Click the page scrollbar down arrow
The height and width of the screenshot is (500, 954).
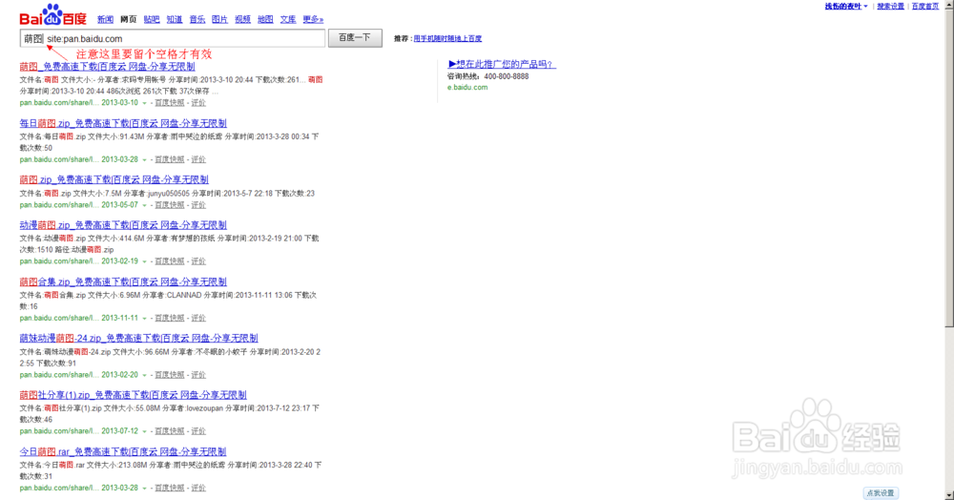(949, 496)
